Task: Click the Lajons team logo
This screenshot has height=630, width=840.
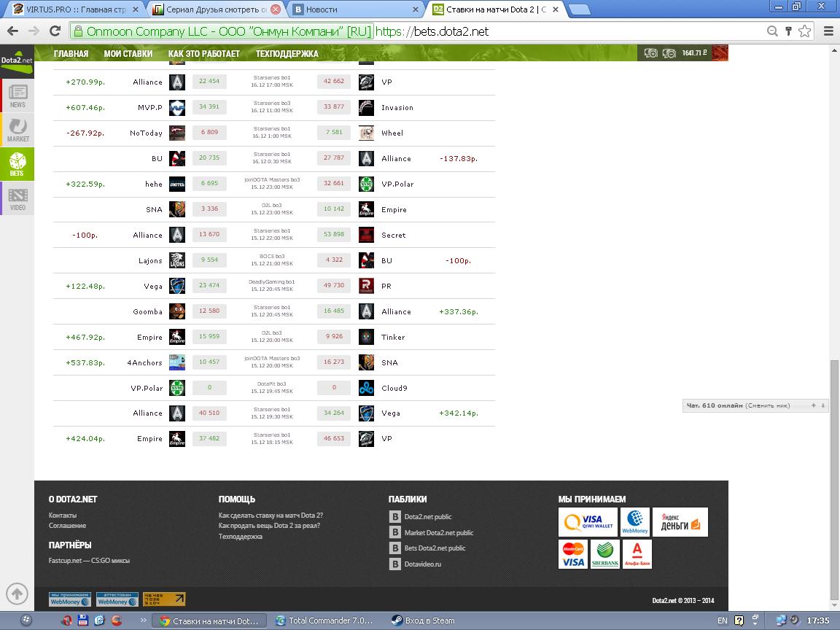Action: [176, 260]
